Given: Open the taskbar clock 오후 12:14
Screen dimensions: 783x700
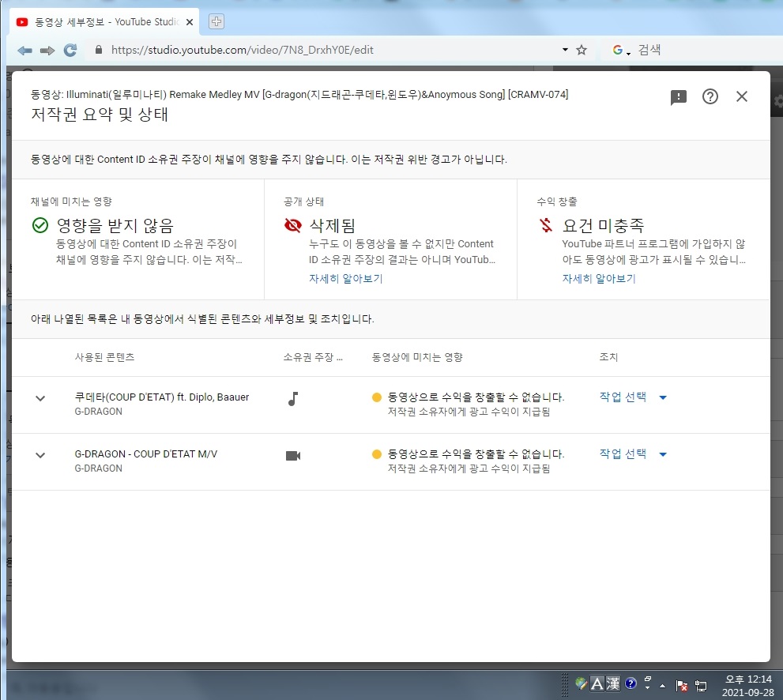Looking at the screenshot, I should click(747, 686).
